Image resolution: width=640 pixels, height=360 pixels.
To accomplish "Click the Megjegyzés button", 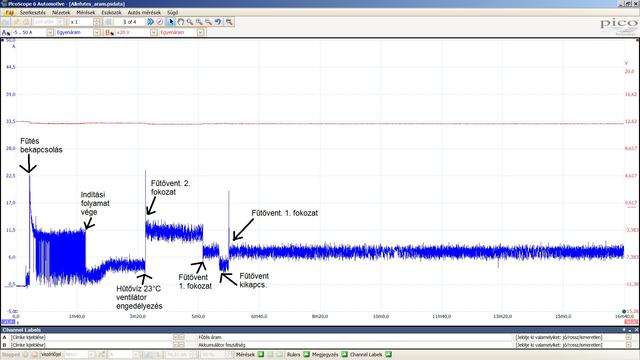I will pos(325,355).
